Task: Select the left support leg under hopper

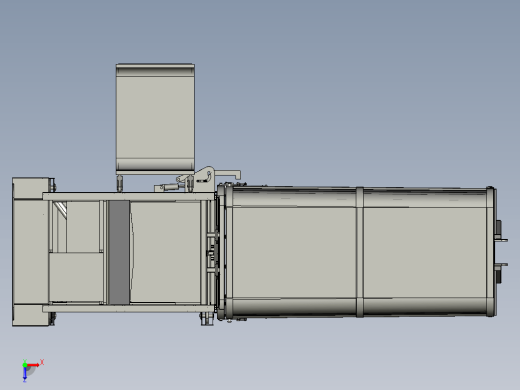Action: point(119,183)
